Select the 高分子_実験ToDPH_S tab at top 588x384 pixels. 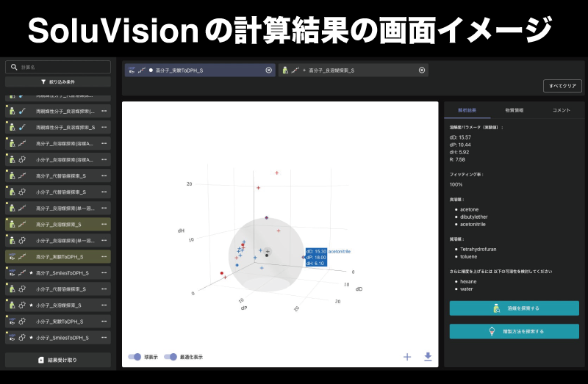tap(200, 70)
